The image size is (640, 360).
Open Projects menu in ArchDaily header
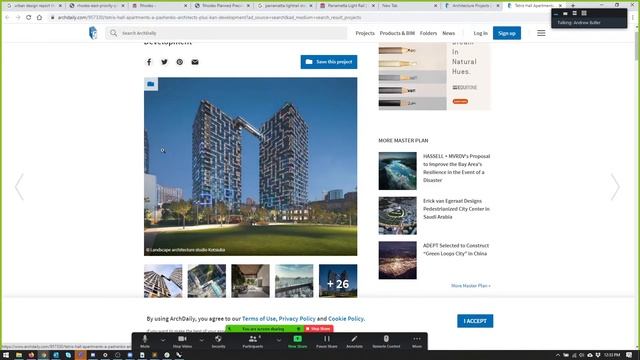click(x=365, y=33)
